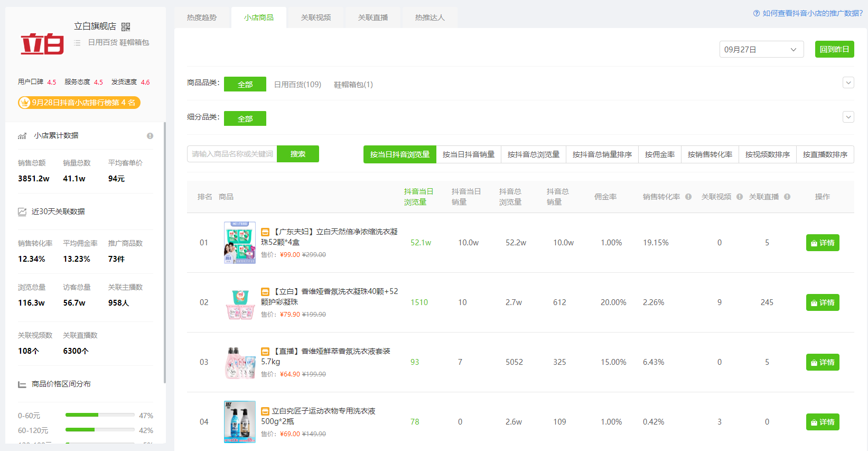The height and width of the screenshot is (451, 868).
Task: Click the orange shop icon of product 03
Action: (x=265, y=352)
